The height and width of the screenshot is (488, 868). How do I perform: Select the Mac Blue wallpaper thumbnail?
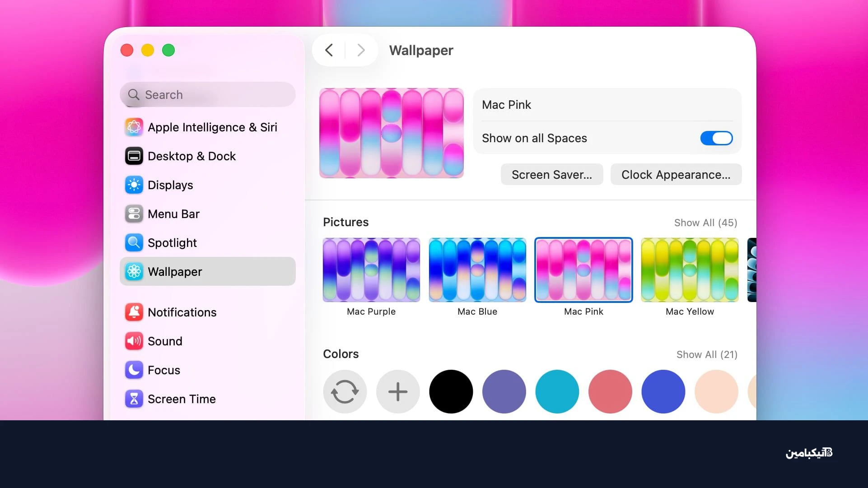tap(477, 270)
